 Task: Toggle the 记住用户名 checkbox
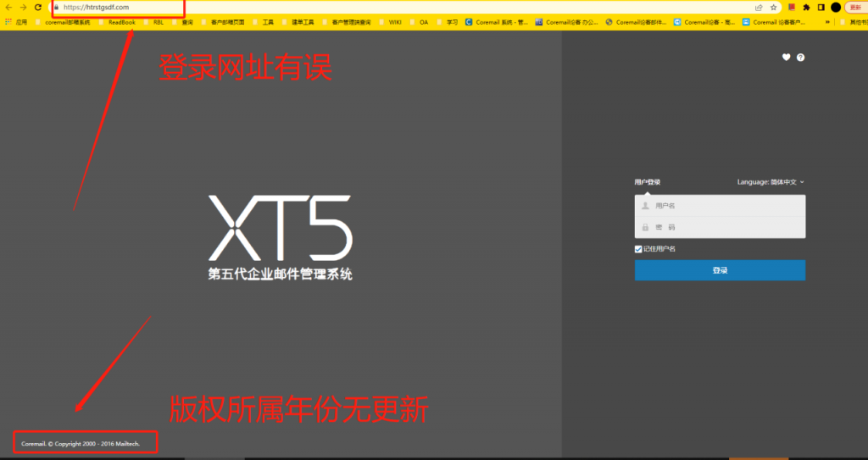pos(638,249)
